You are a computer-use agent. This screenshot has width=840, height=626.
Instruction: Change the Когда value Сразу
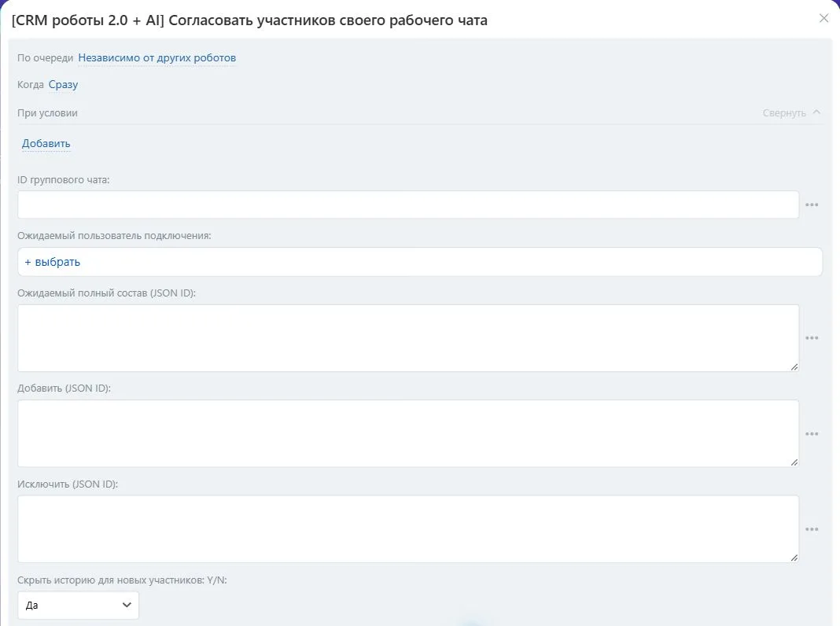click(x=63, y=85)
